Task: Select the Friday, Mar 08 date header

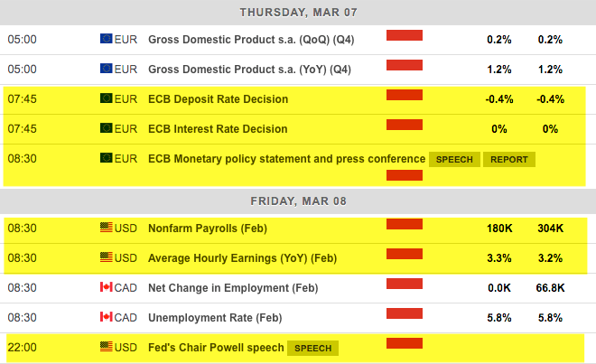Action: pos(298,201)
